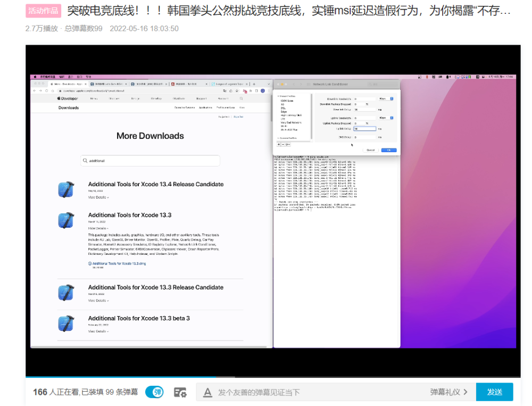
Task: Click the 活动作品 badge
Action: click(44, 11)
